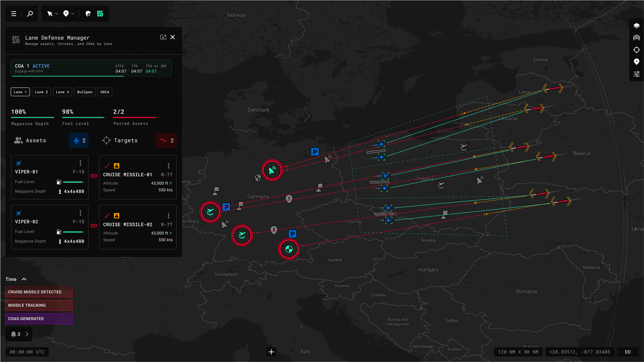Toggle the Assets aircraft count filter
Viewport: 644px width, 362px height.
(79, 140)
